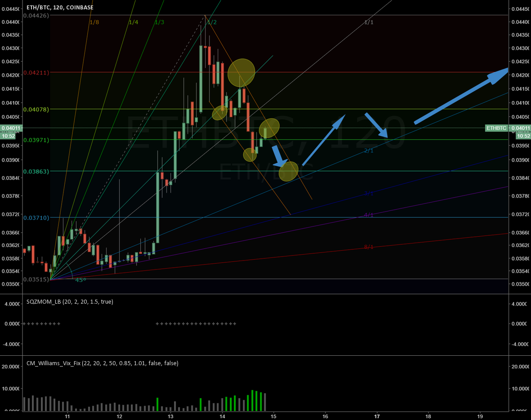Select the largest yellow ellipse near 0.04211 line
This screenshot has width=531, height=420.
[x=241, y=72]
